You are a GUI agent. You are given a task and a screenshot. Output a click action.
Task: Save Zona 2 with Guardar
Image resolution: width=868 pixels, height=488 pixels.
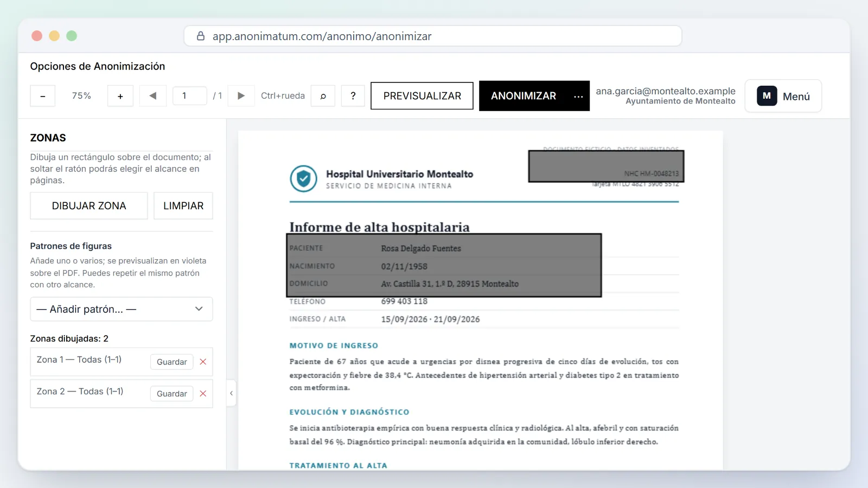172,394
